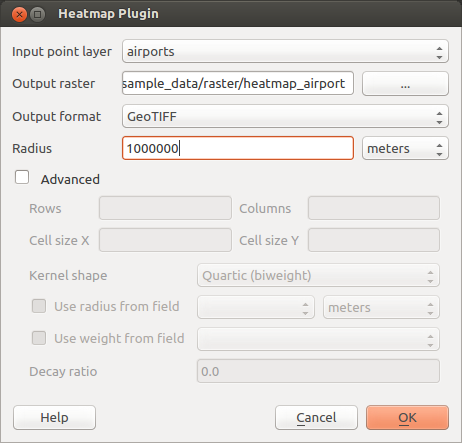
Task: Open the Output format GeoTIFF dropdown
Action: tap(285, 116)
